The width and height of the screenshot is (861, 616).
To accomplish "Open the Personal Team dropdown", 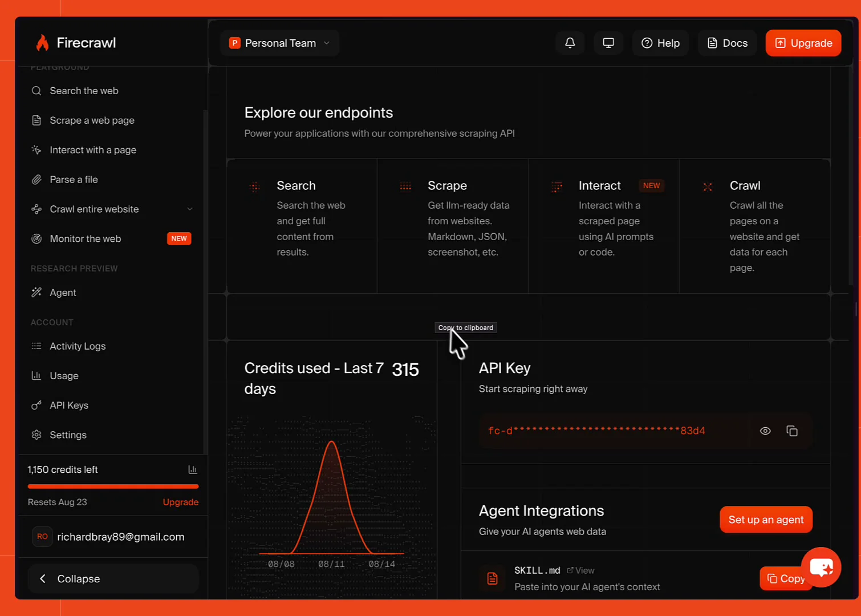I will (x=279, y=43).
